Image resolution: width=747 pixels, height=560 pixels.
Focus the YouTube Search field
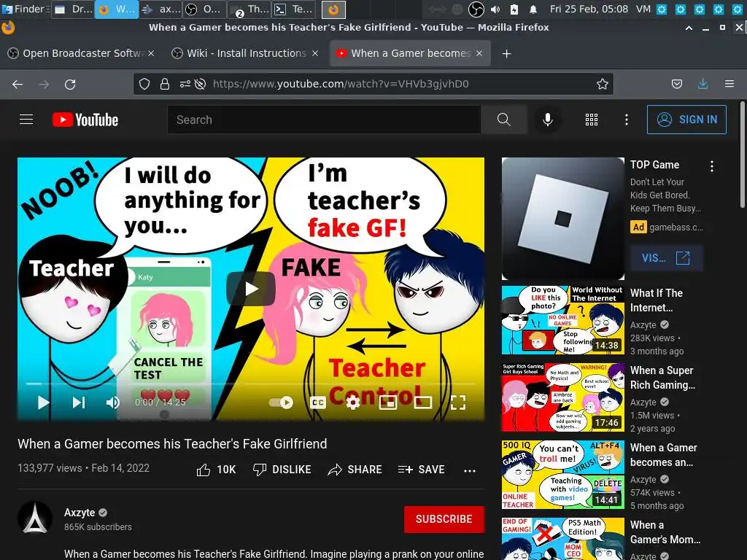click(x=324, y=120)
